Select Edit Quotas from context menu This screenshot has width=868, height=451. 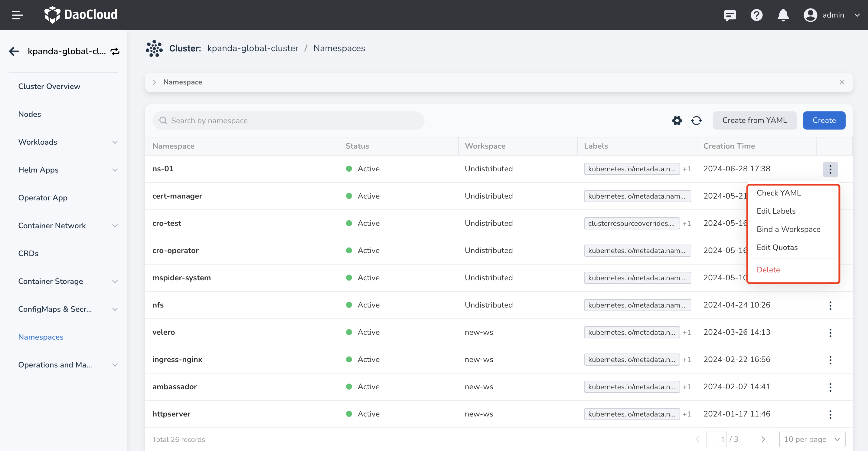click(x=777, y=247)
